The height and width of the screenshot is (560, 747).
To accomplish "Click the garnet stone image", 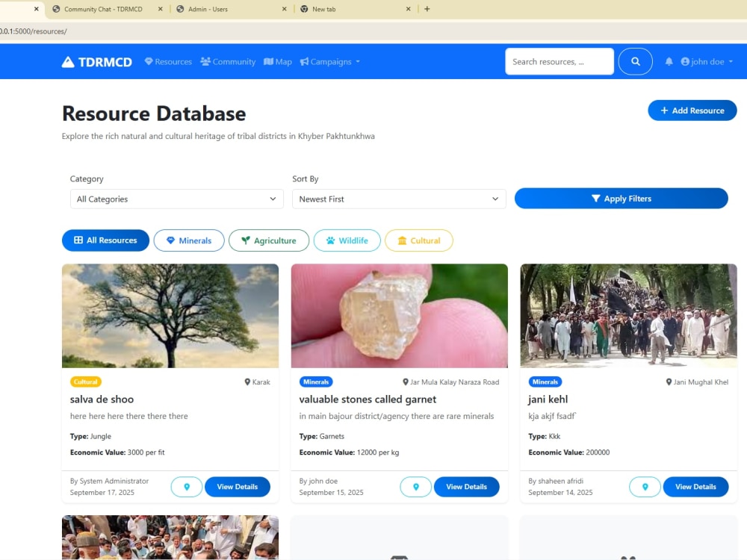I will (x=399, y=316).
